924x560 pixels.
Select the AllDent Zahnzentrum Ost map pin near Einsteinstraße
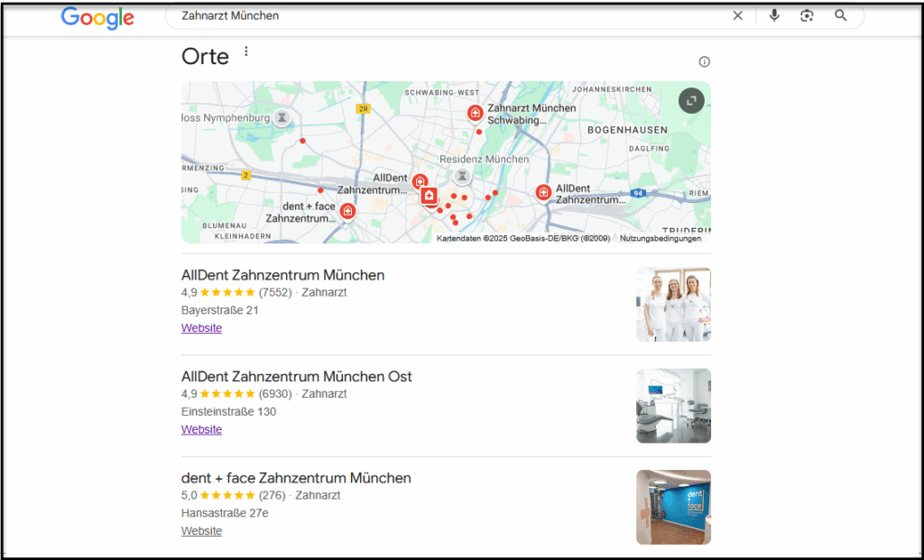tap(543, 192)
